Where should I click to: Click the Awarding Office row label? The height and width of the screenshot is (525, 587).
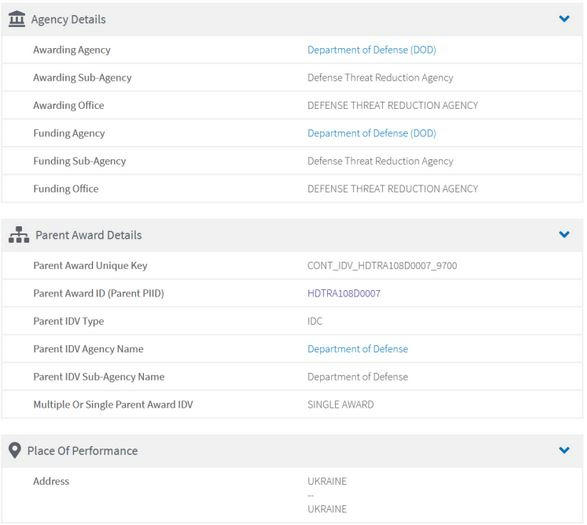pos(69,106)
